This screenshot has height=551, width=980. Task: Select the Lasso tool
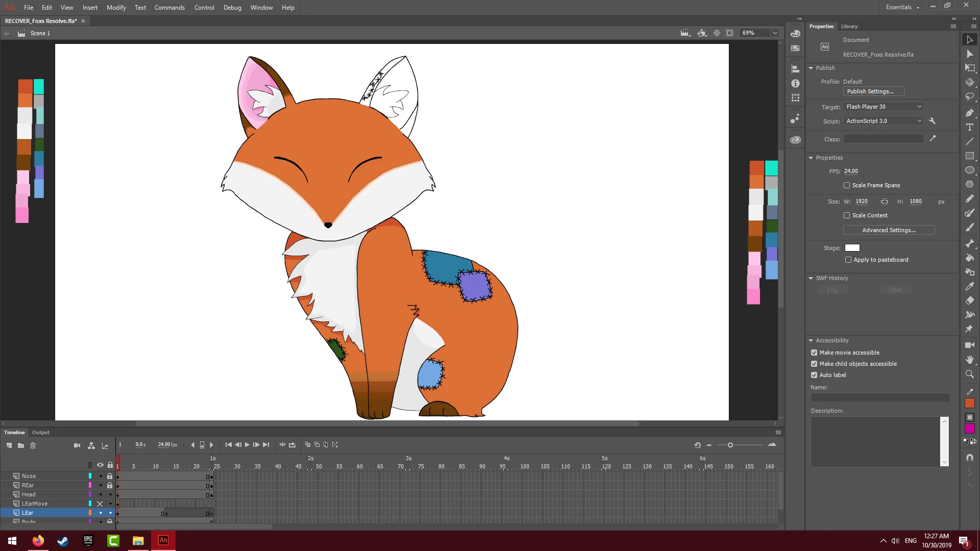pyautogui.click(x=970, y=97)
